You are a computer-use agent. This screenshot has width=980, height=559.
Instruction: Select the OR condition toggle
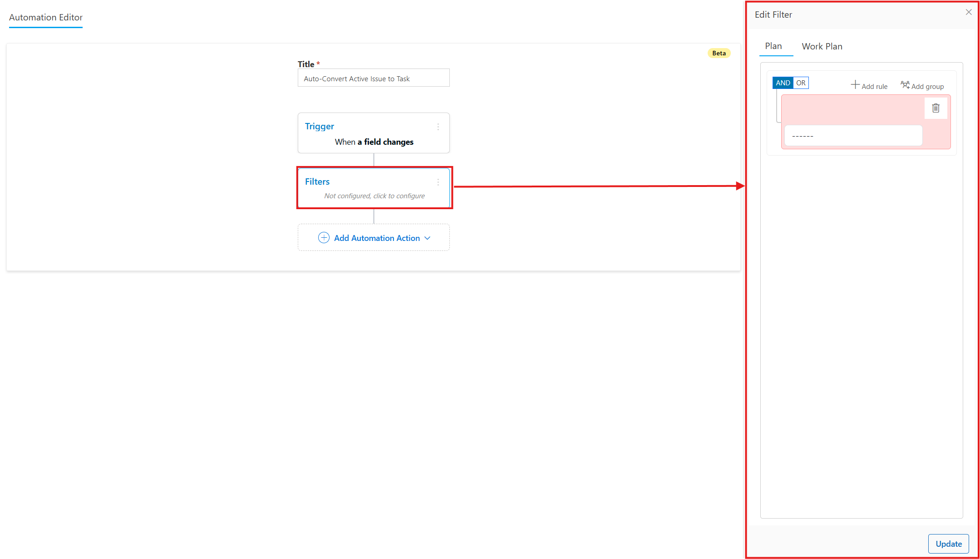(x=801, y=83)
